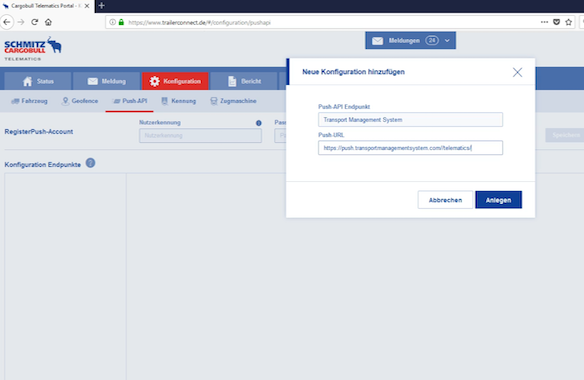Bookmark the page with the star icon
Screen dimensions: 584x380
pos(568,22)
